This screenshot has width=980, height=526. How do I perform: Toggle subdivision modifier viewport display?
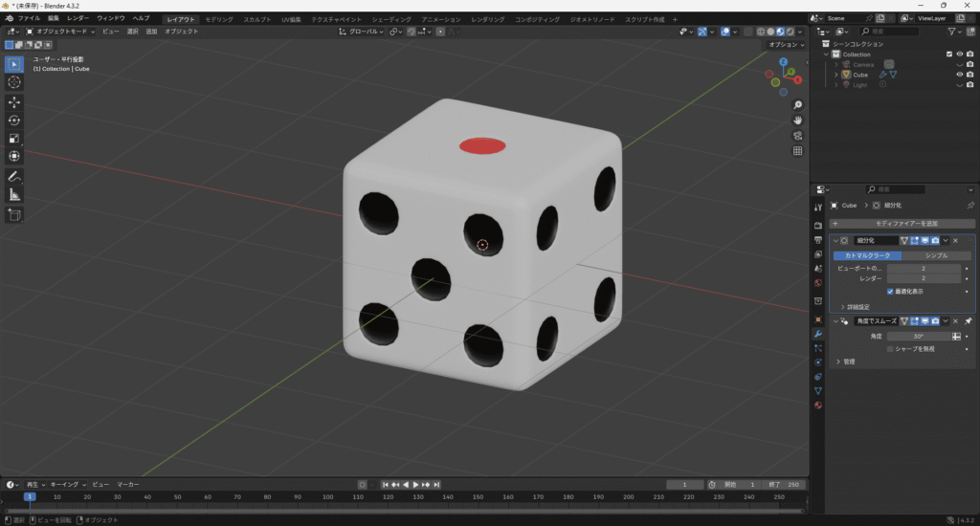[925, 240]
